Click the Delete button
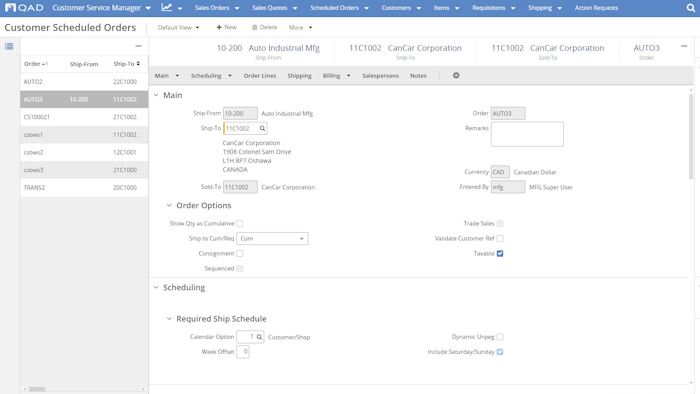700x394 pixels. [264, 27]
